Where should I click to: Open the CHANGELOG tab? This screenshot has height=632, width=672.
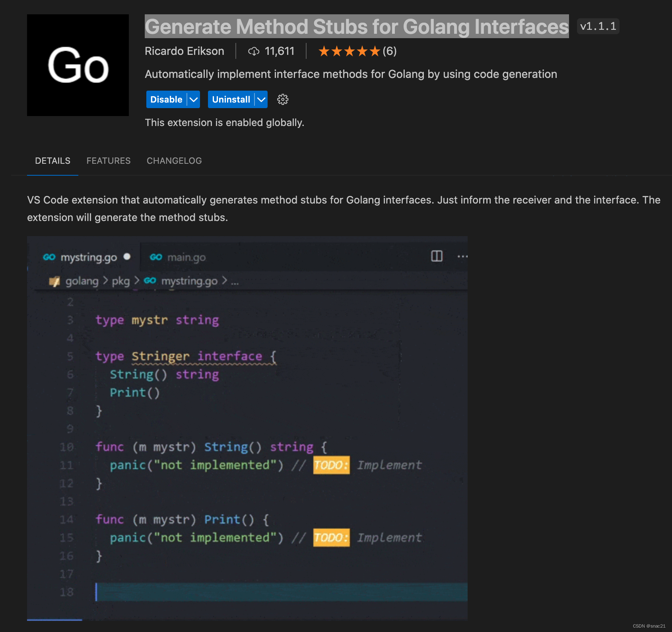click(174, 161)
